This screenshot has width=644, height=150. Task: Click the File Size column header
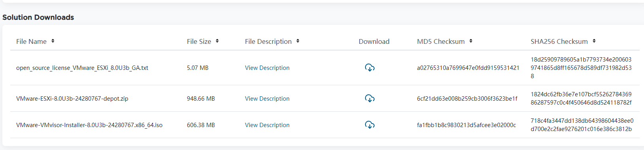(199, 41)
